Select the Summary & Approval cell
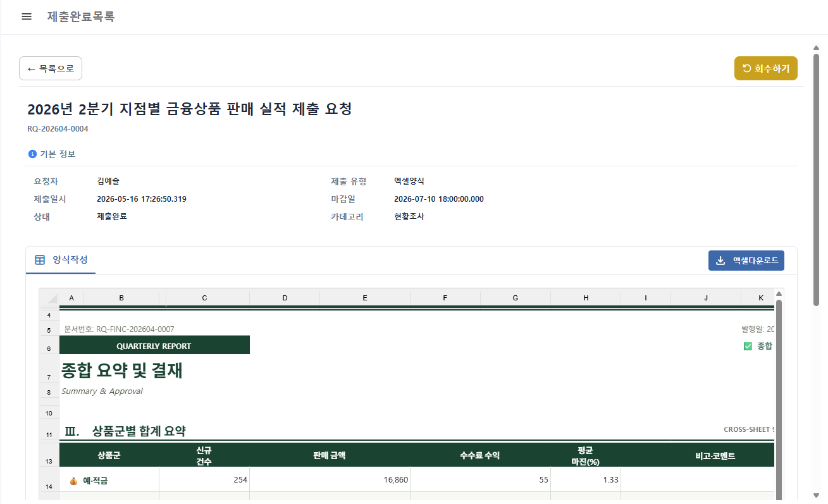Screen dimensions: 828x504 [102, 391]
